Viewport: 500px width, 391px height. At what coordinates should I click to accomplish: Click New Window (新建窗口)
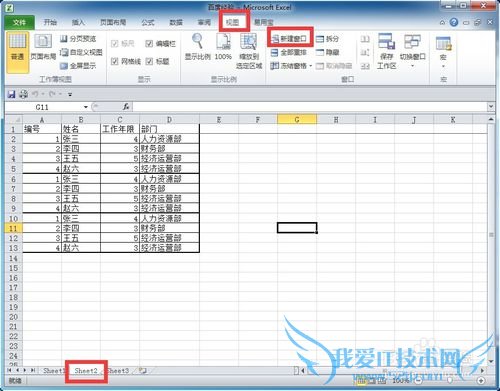pos(289,39)
